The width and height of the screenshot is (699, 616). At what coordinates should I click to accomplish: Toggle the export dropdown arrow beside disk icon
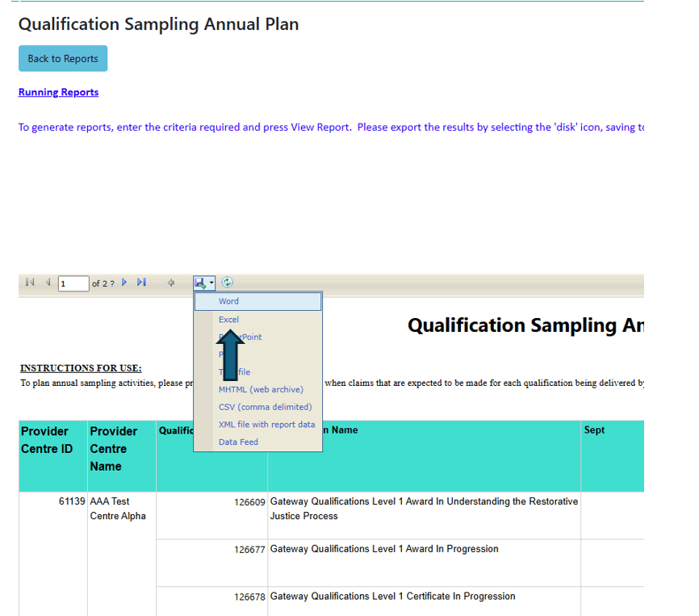(211, 283)
